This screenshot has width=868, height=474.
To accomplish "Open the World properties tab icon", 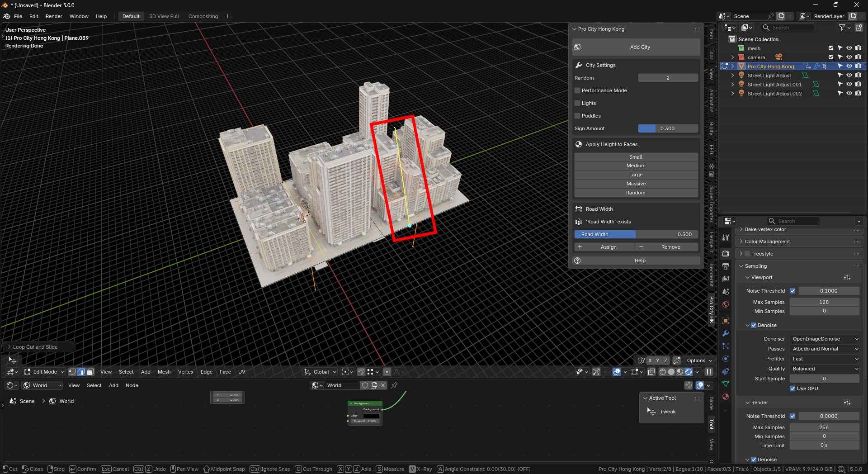I will [x=726, y=304].
